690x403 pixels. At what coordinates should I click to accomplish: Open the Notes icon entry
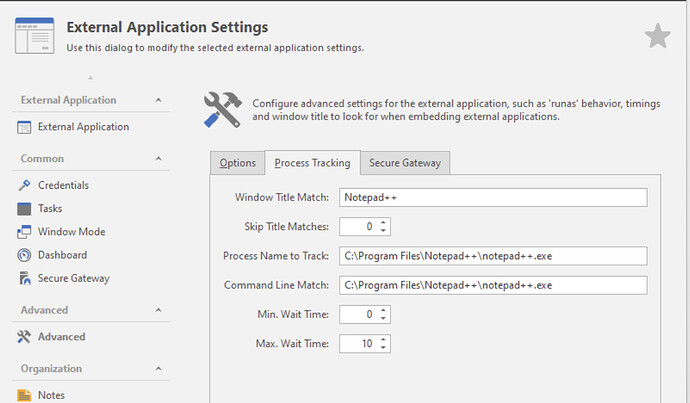point(25,395)
